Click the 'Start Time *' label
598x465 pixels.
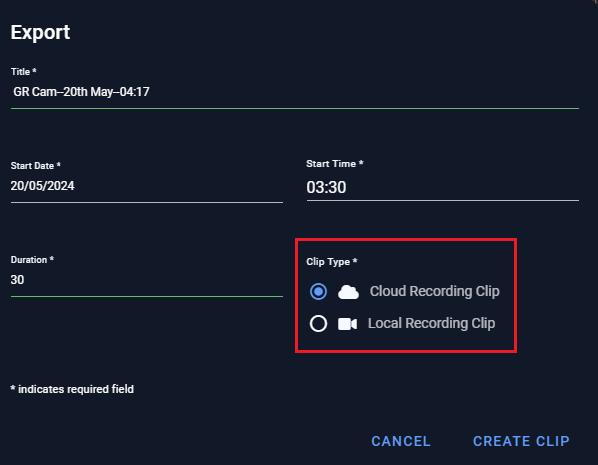click(335, 164)
